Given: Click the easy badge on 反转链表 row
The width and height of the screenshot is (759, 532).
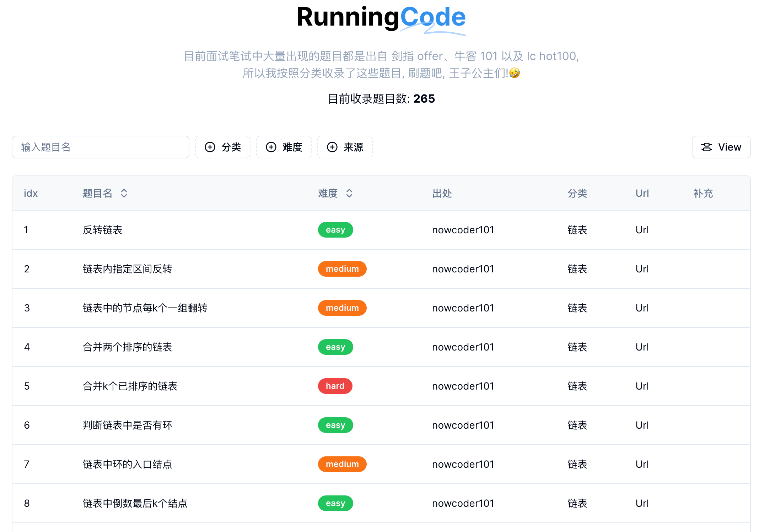Looking at the screenshot, I should pyautogui.click(x=335, y=230).
